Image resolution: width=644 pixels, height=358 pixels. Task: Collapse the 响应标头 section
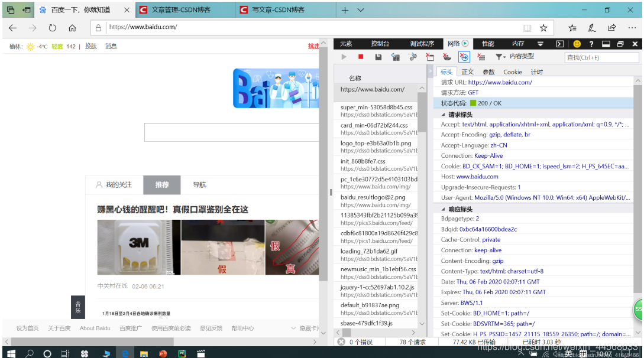click(443, 209)
